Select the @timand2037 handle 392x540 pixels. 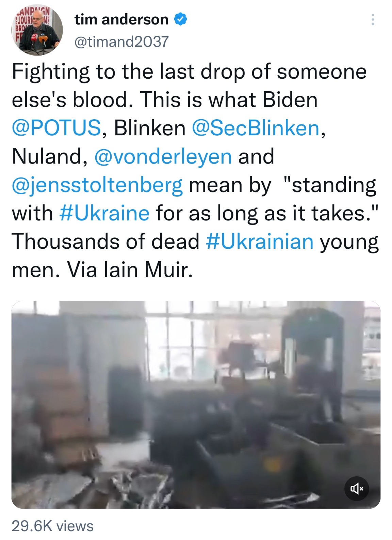point(121,42)
